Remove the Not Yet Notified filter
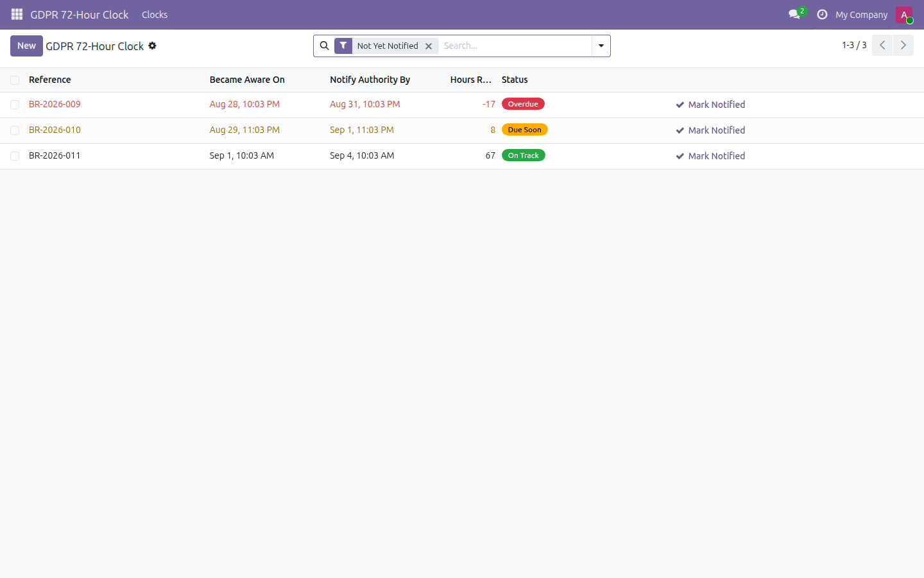Screen dimensions: 924x578 tap(429, 46)
